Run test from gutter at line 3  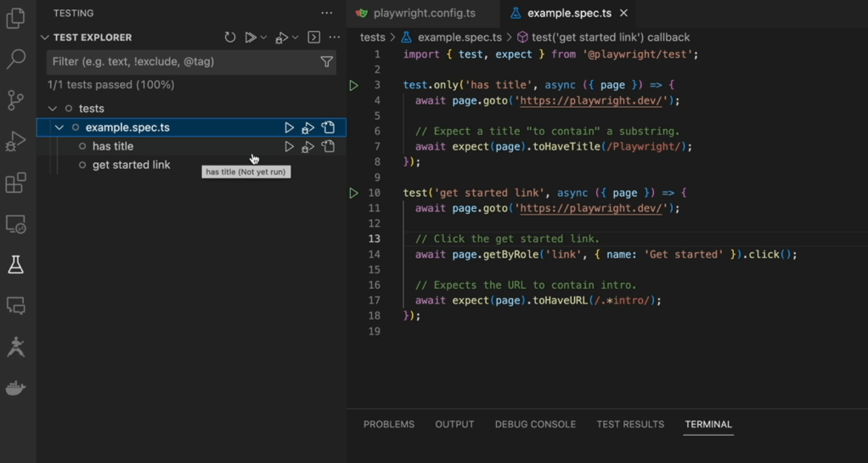tap(354, 85)
